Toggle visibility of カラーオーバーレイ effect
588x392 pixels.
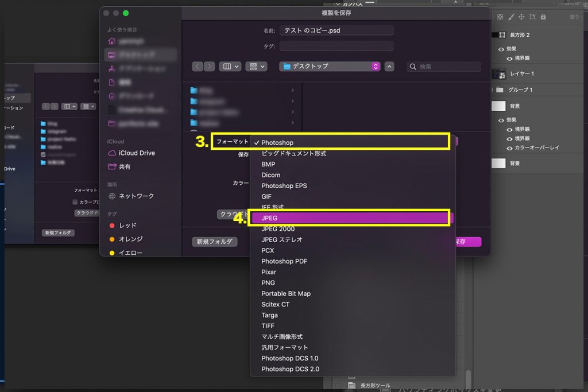[509, 148]
